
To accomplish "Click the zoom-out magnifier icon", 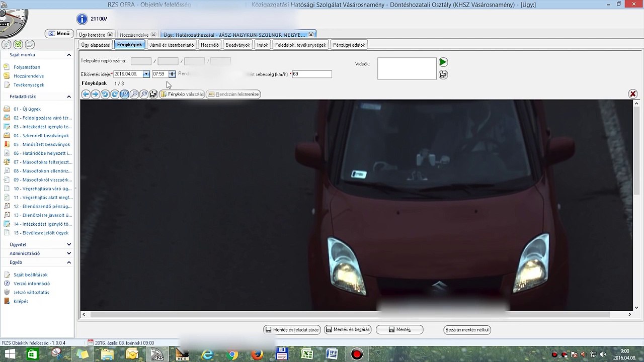I will [x=134, y=94].
